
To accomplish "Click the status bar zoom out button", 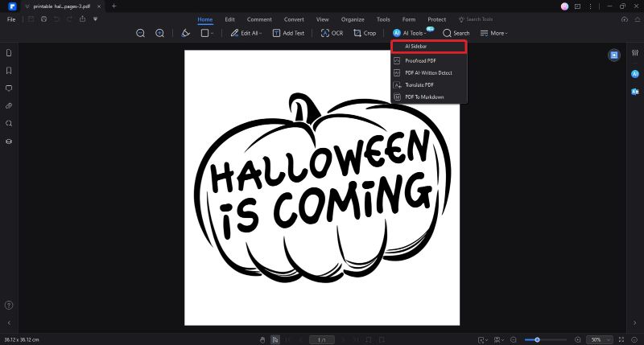I will tap(514, 339).
